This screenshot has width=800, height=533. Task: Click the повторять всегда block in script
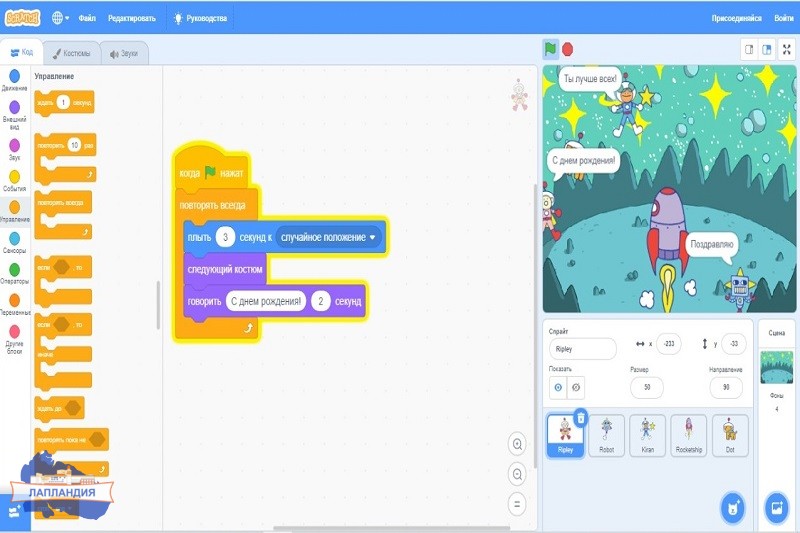point(213,205)
